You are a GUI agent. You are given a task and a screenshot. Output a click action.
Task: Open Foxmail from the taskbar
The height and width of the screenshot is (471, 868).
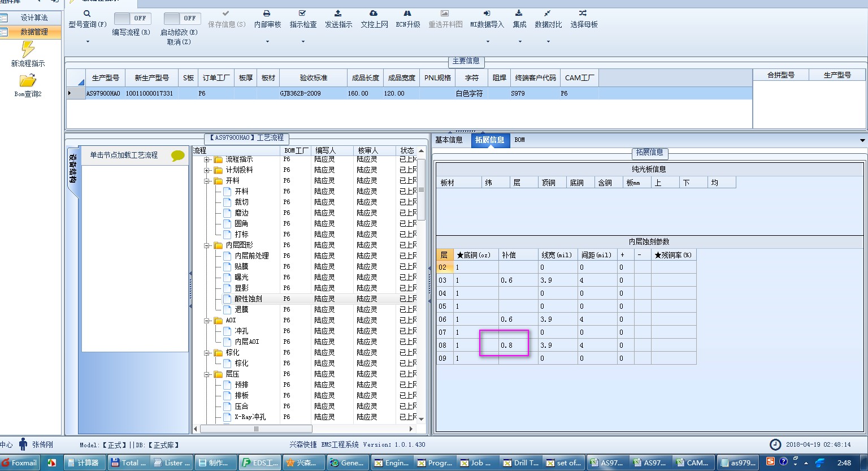[20, 463]
